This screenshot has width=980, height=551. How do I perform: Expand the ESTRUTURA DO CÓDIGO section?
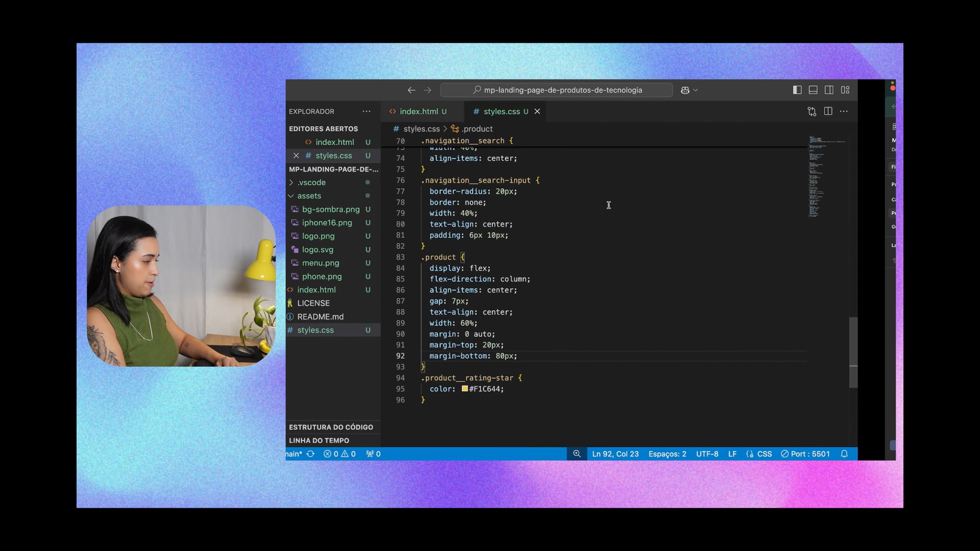coord(331,427)
